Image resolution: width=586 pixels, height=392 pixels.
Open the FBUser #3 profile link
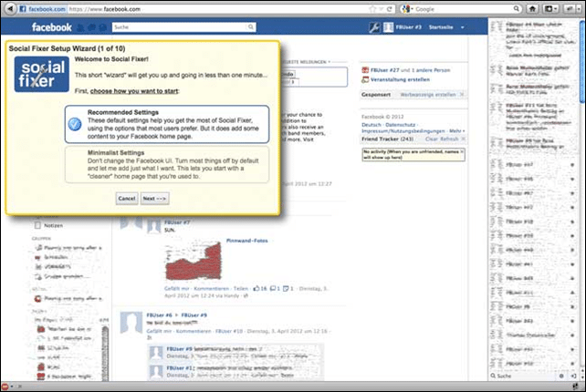(x=409, y=27)
